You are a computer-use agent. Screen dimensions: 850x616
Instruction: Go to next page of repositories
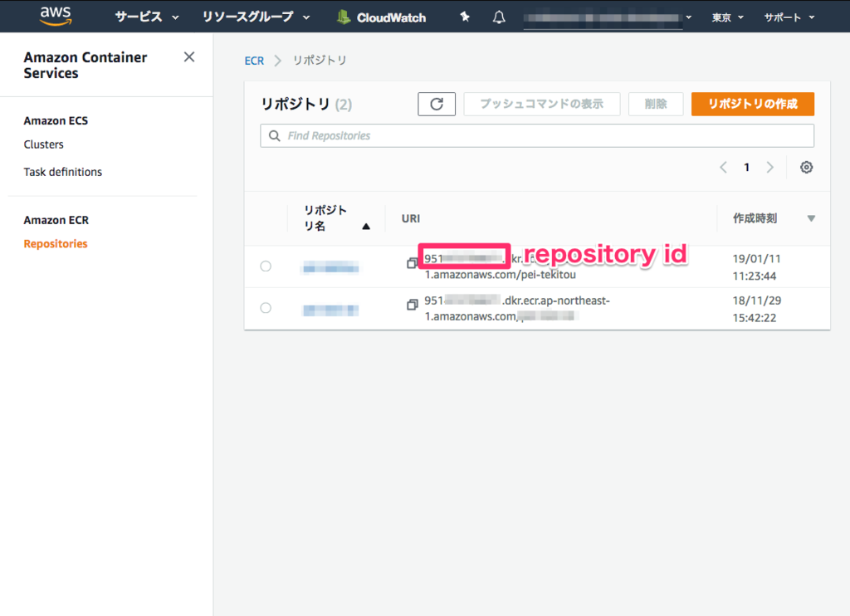(769, 167)
